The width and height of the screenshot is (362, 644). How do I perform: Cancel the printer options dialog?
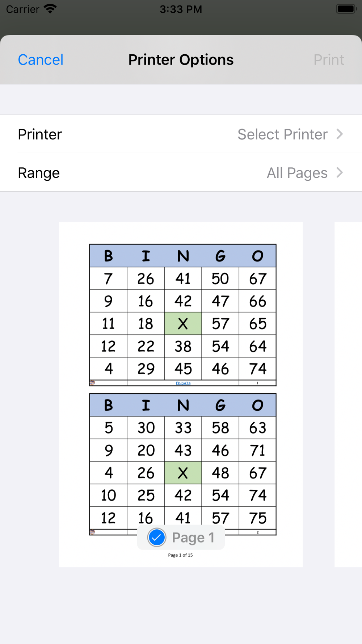coord(41,60)
